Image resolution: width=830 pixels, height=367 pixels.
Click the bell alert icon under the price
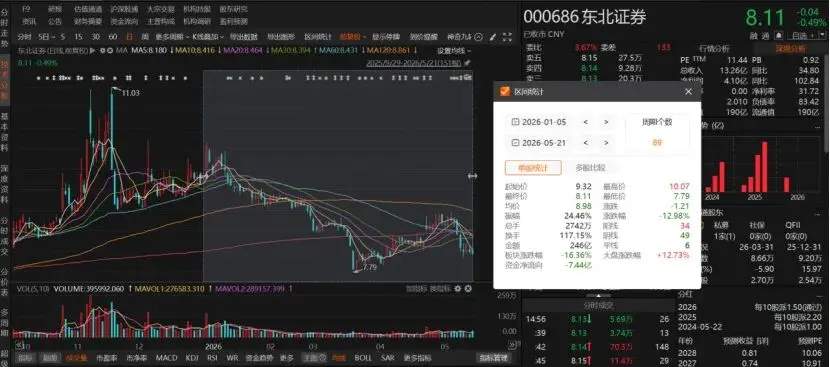(x=779, y=35)
